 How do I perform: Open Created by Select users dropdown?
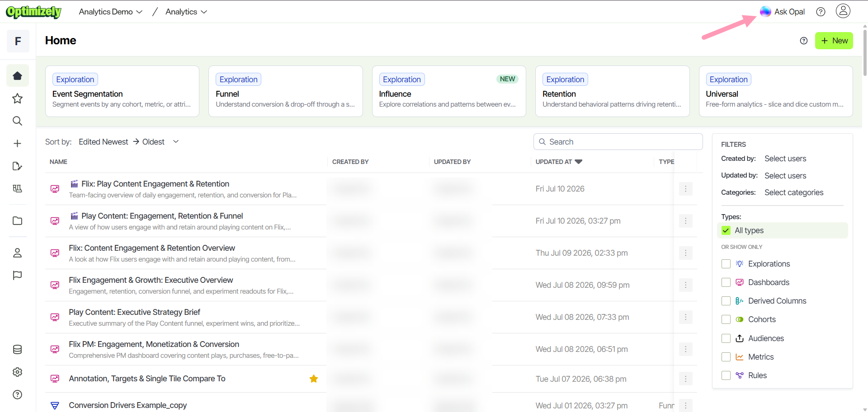point(785,159)
